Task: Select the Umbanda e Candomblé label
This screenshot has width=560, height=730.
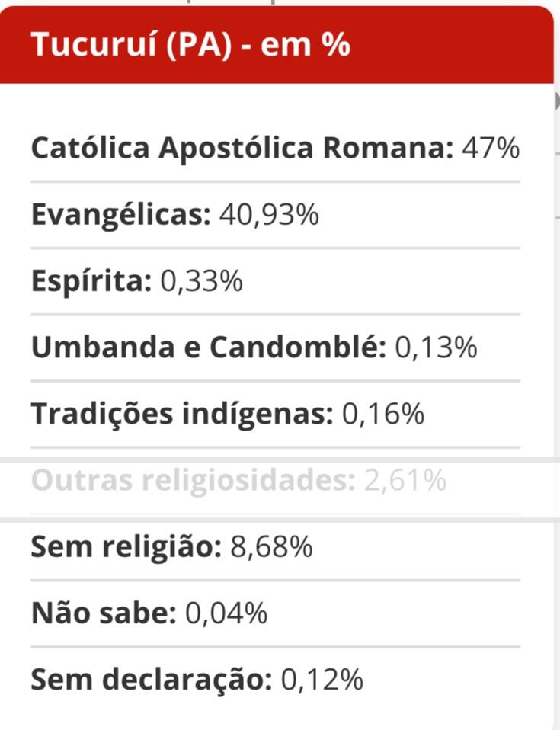Action: tap(209, 347)
